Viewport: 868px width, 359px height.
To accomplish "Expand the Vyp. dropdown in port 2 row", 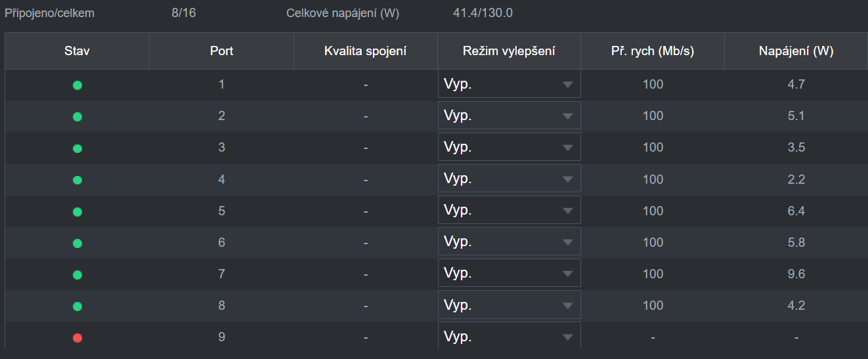I will (509, 116).
